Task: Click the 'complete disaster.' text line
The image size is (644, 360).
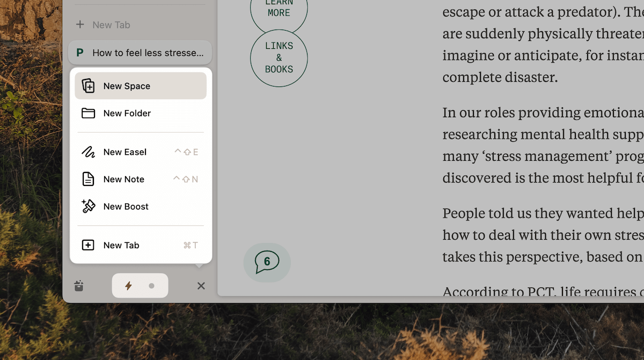Action: (500, 77)
